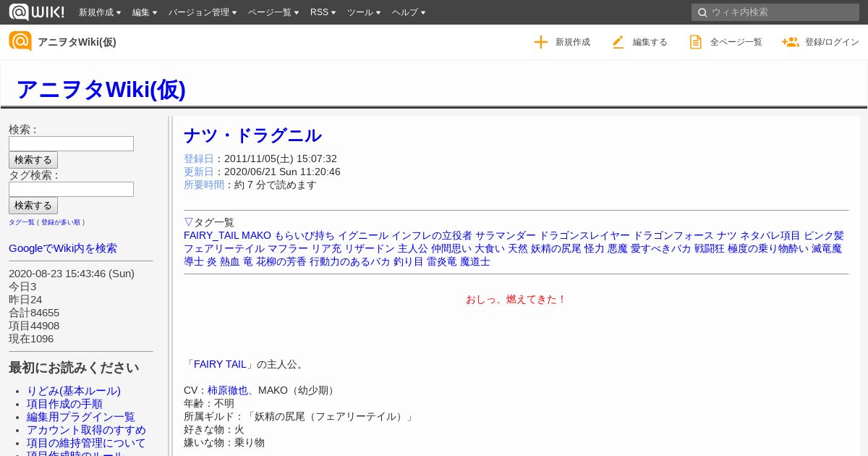
Task: Open the ナツ・ドラグニル page title link
Action: (x=252, y=135)
